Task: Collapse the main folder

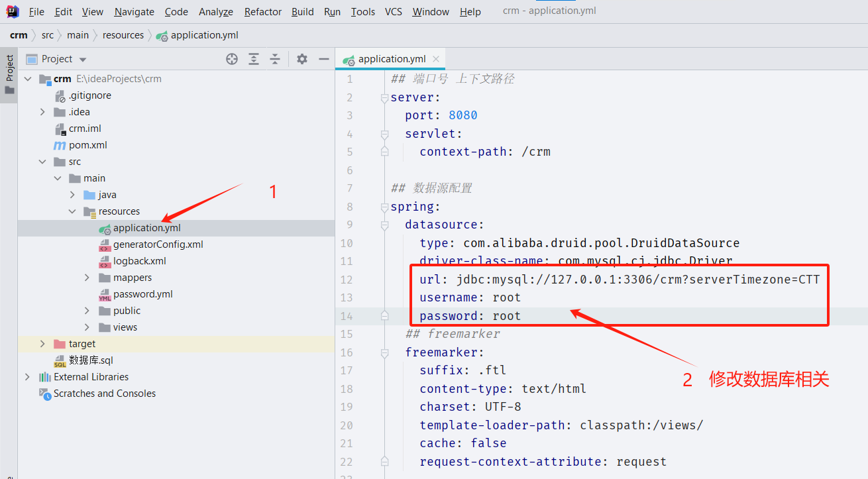Action: point(57,178)
